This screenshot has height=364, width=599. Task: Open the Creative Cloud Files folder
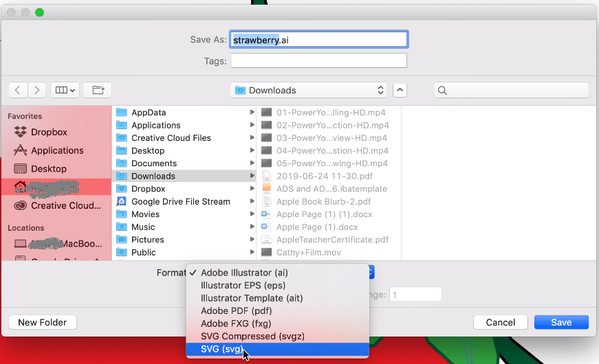pyautogui.click(x=184, y=138)
